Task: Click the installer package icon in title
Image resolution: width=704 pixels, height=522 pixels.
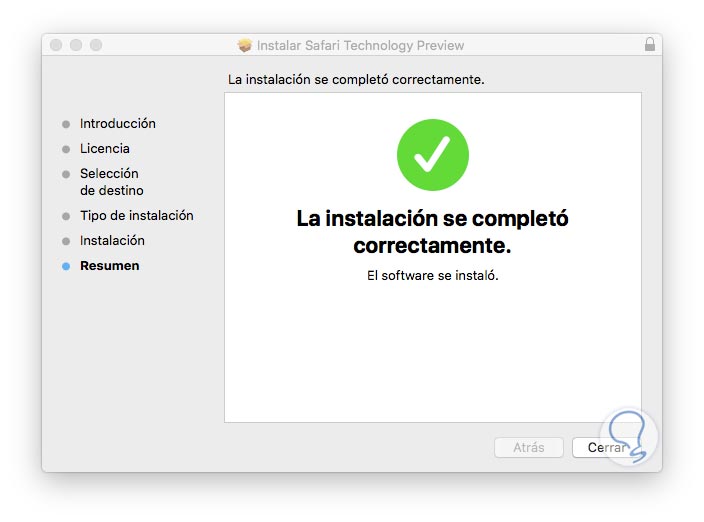Action: (245, 45)
